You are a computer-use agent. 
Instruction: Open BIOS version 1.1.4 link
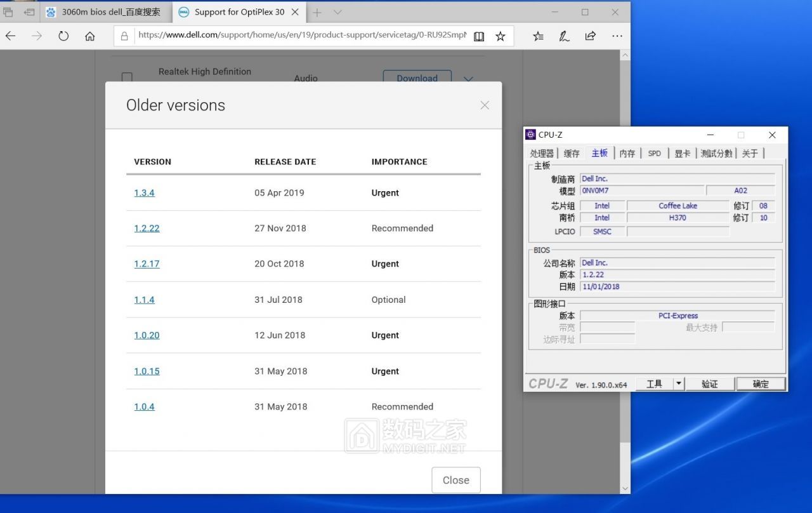click(x=144, y=300)
